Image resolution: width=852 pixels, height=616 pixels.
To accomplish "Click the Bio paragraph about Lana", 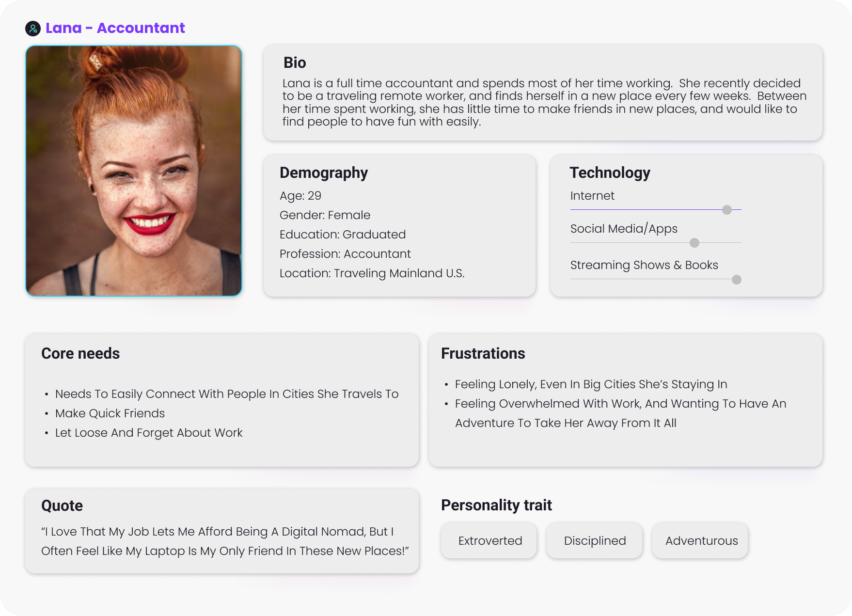I will (544, 102).
